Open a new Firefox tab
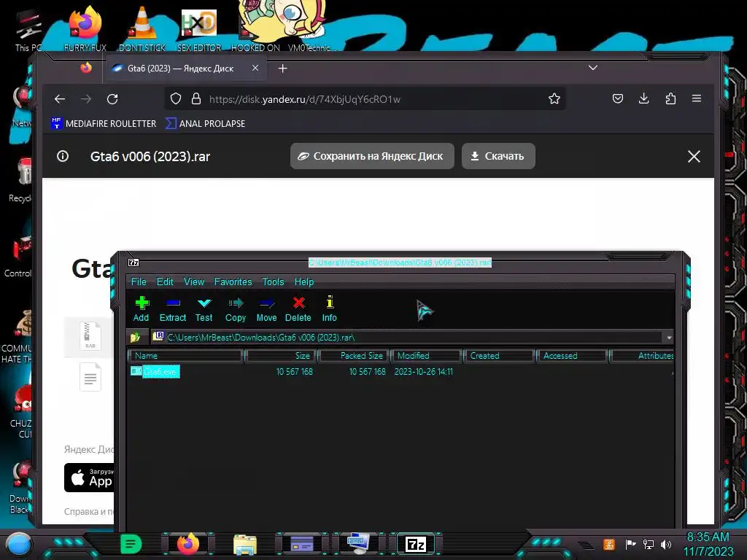This screenshot has height=560, width=747. (x=282, y=69)
